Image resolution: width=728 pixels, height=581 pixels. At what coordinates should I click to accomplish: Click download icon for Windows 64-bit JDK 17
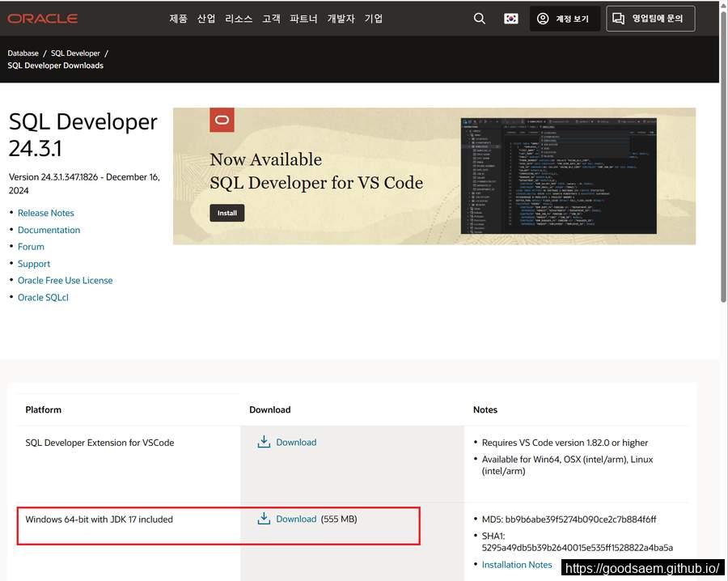(x=264, y=519)
